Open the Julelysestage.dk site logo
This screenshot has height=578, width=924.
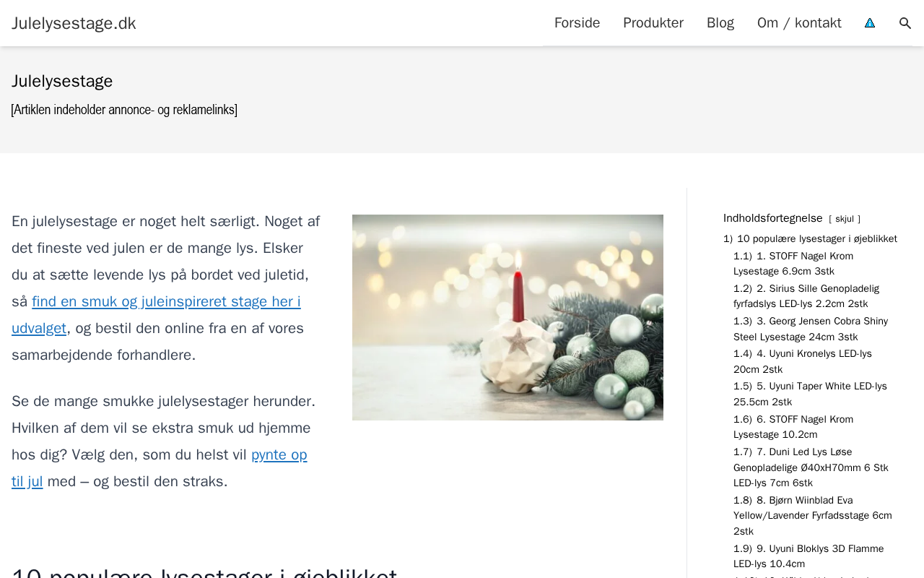(x=74, y=23)
